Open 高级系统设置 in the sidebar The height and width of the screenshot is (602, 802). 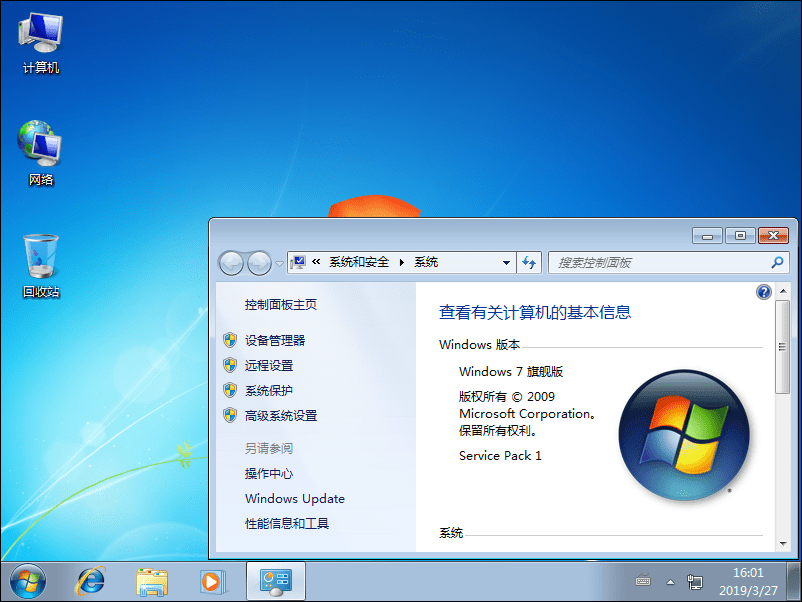point(281,415)
